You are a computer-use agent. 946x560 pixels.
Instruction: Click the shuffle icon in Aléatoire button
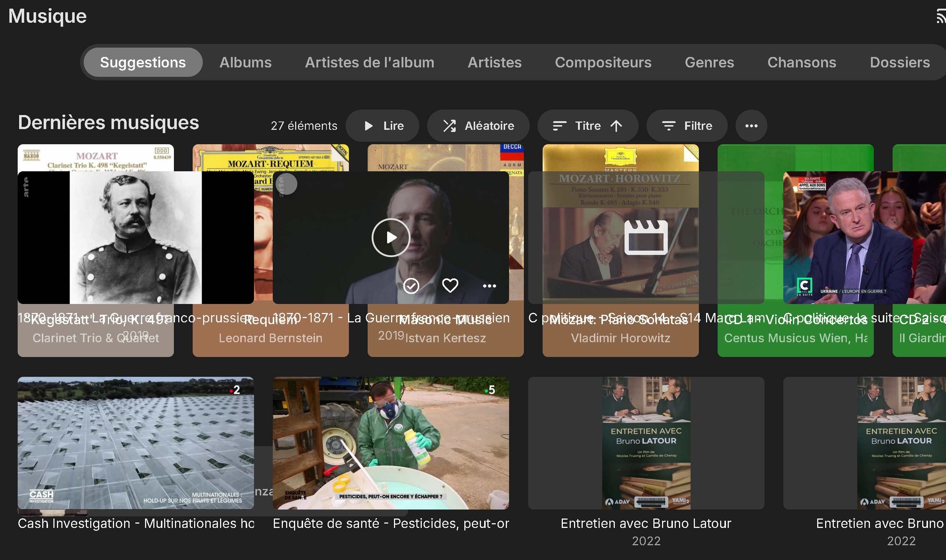449,125
